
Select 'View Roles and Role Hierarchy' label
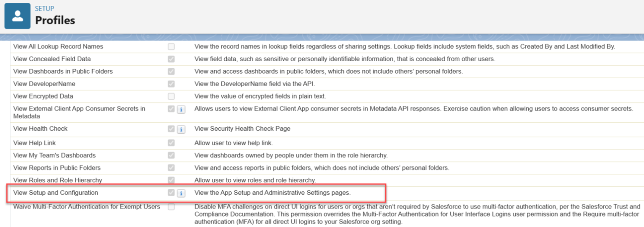58,180
